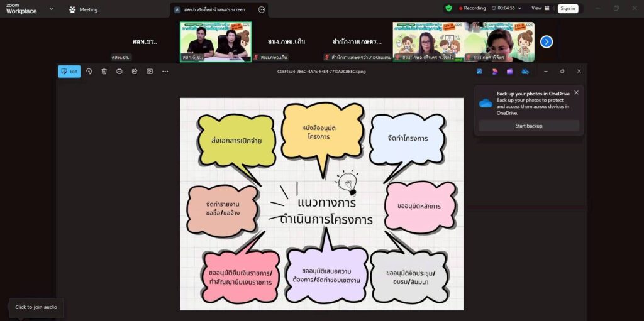The image size is (644, 321).
Task: Rotate the image with the rotate icon
Action: tap(89, 72)
